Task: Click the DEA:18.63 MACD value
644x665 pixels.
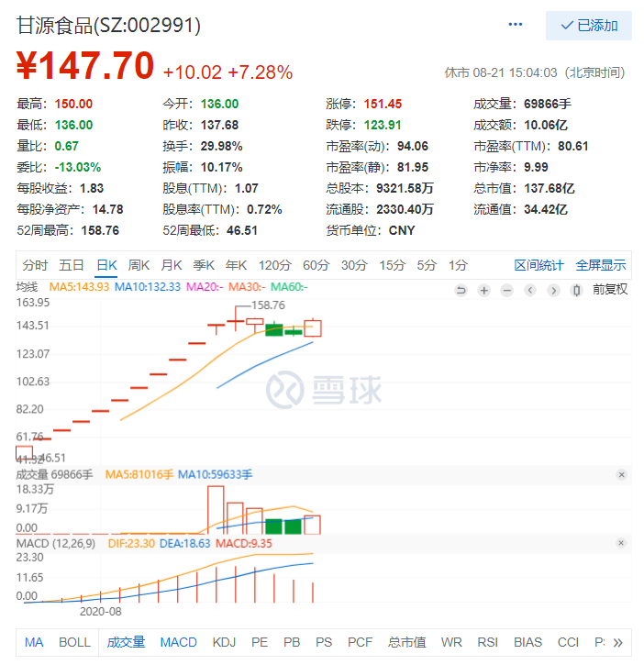Action: [x=184, y=543]
